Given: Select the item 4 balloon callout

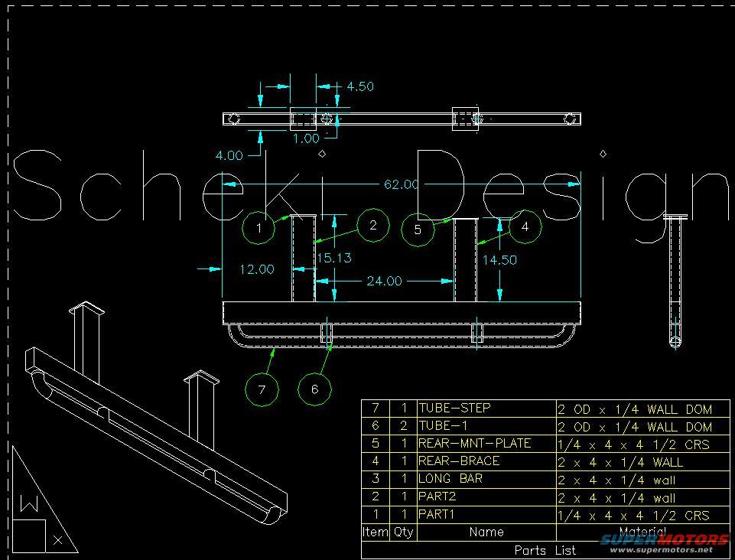Looking at the screenshot, I should [525, 226].
